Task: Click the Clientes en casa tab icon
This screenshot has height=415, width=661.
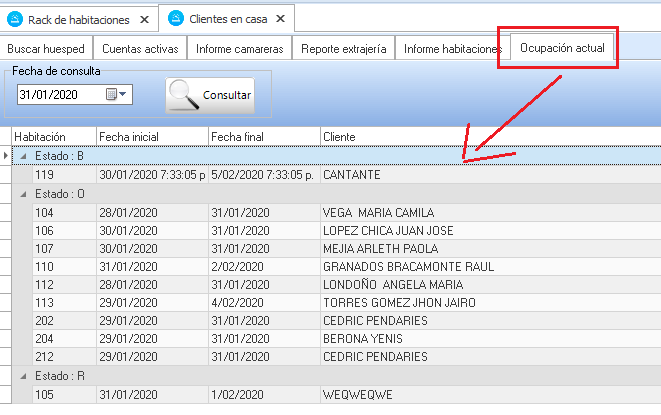Action: [x=176, y=18]
